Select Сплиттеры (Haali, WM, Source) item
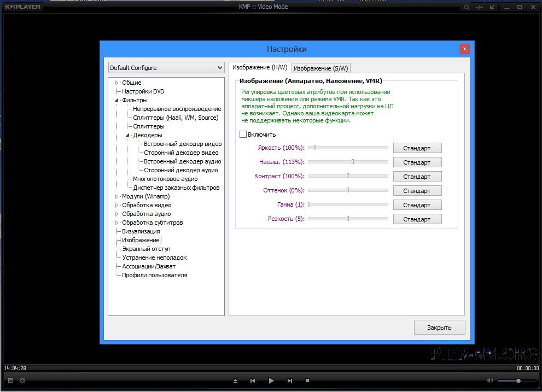 (x=176, y=118)
